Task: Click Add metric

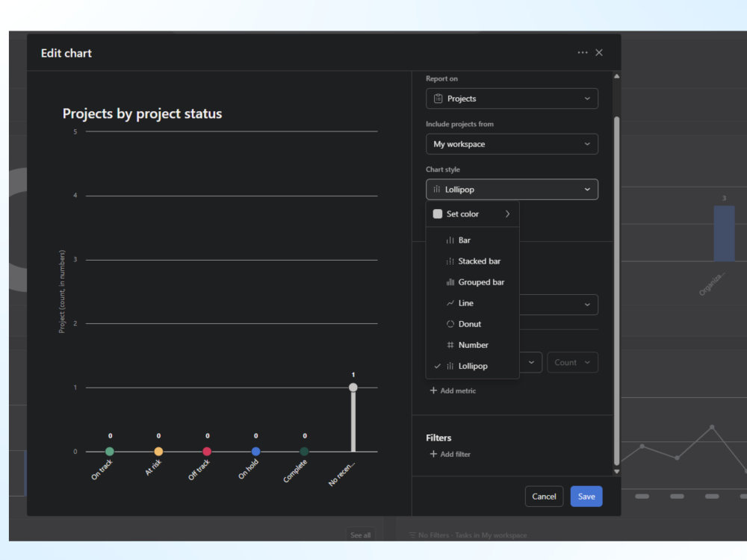Action: click(453, 391)
